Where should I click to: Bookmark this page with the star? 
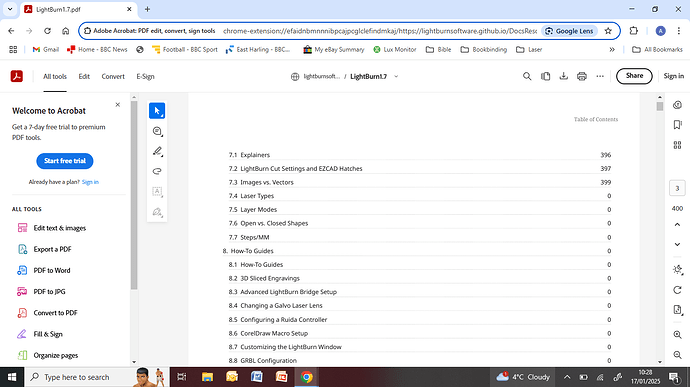[608, 31]
